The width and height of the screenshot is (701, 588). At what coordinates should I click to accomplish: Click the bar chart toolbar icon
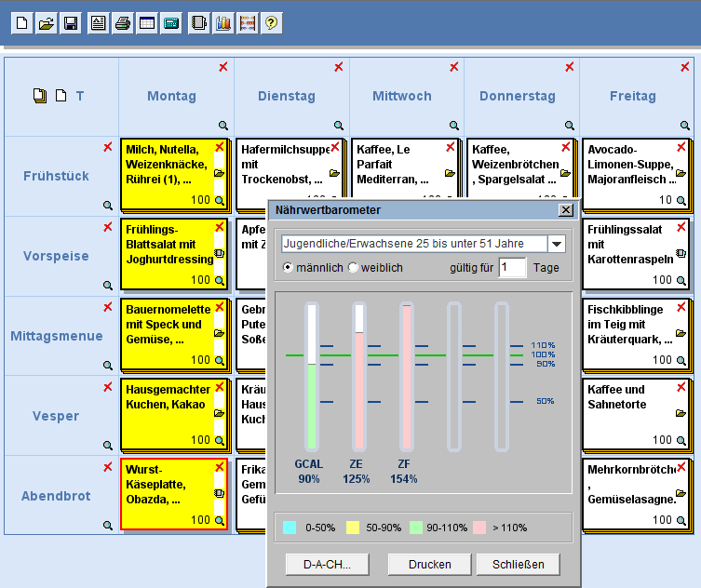(x=222, y=23)
